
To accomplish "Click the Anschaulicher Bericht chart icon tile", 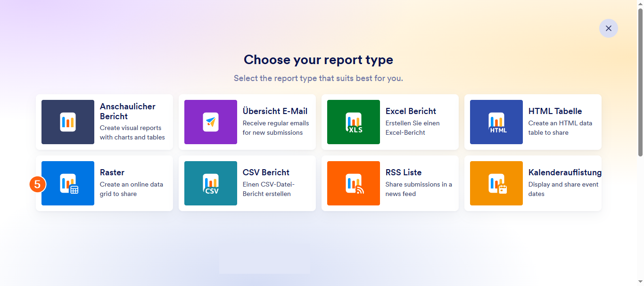I will tap(68, 122).
